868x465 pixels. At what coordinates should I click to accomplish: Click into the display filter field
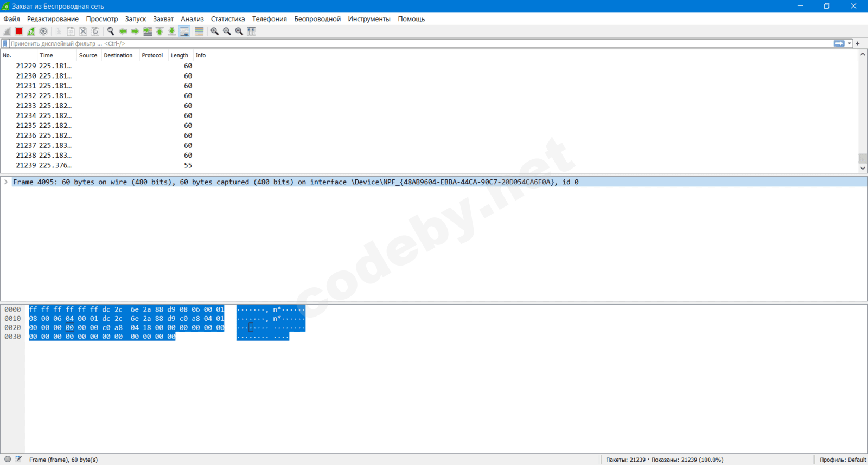pyautogui.click(x=420, y=43)
